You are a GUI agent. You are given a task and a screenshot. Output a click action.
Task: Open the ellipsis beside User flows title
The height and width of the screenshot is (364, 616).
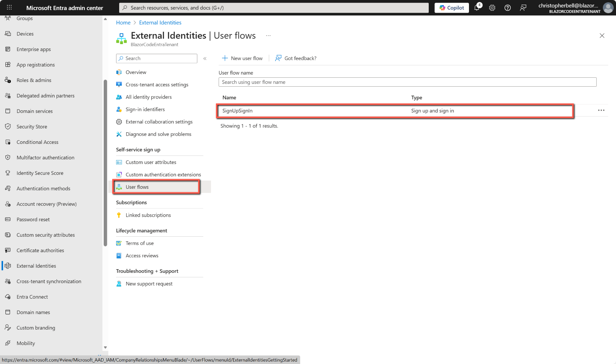tap(268, 36)
